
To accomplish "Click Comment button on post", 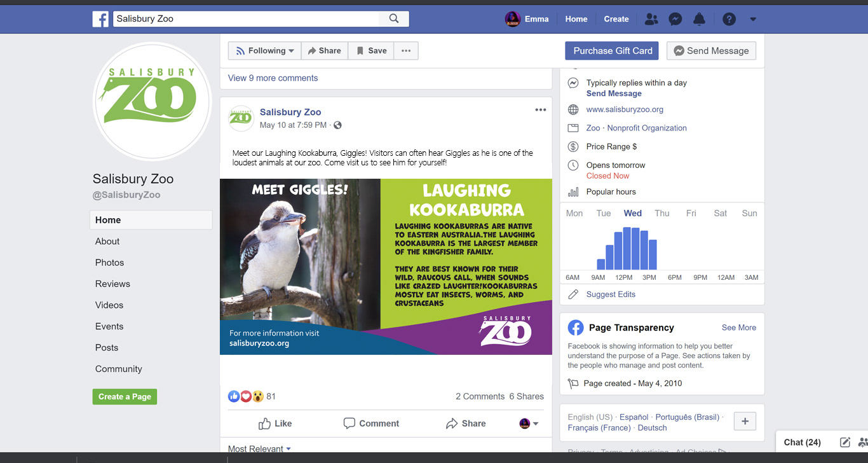I will pyautogui.click(x=371, y=424).
